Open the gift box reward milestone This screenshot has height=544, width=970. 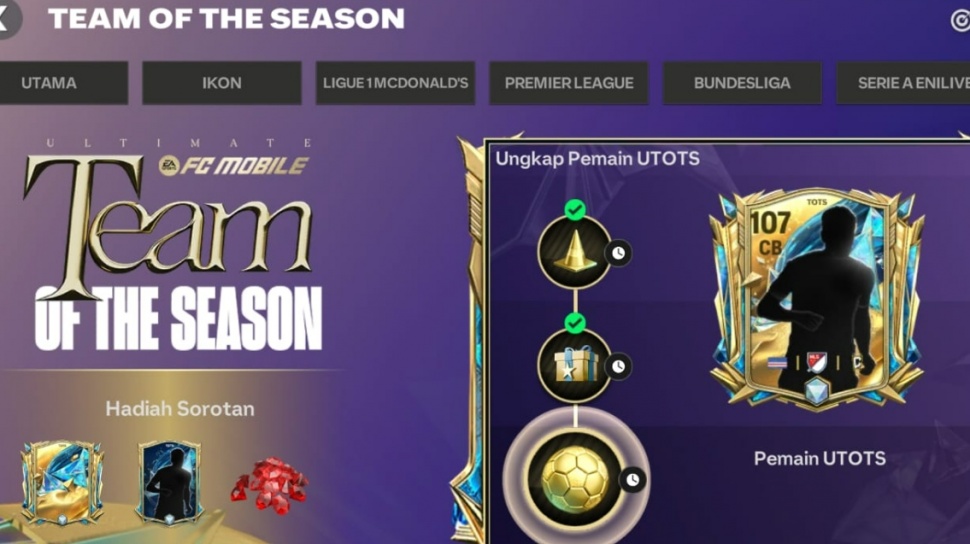coord(575,365)
